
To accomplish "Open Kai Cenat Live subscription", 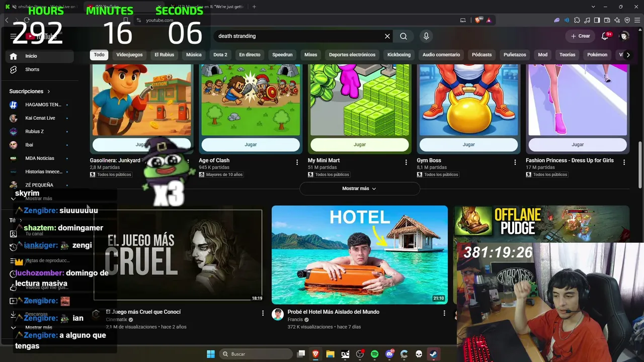I will 40,118.
